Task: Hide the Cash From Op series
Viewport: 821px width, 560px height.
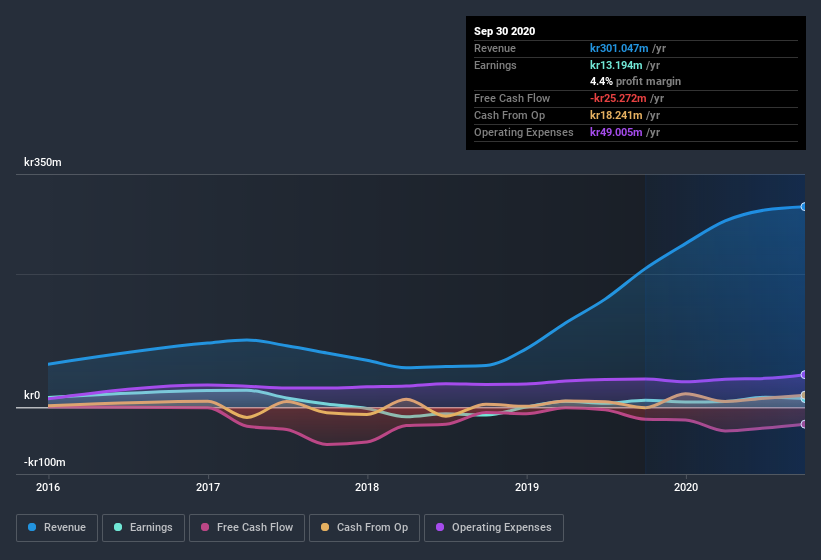Action: (x=364, y=528)
